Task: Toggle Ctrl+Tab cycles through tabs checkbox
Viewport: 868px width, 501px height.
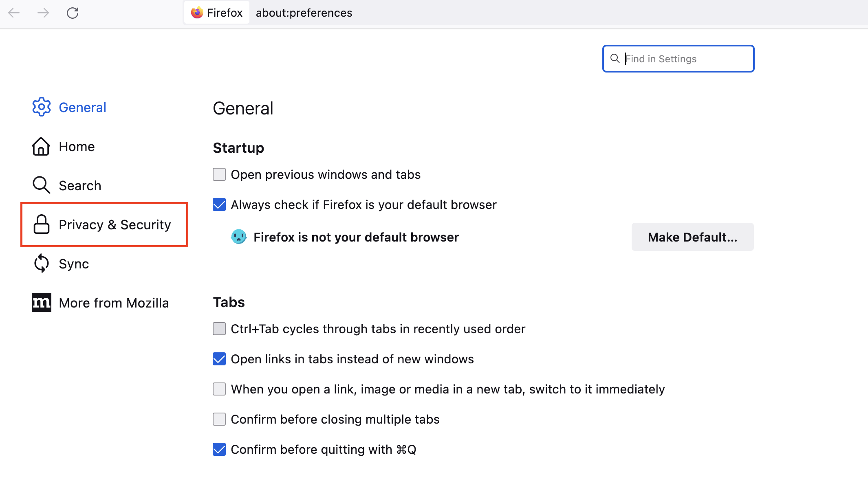Action: [x=219, y=329]
